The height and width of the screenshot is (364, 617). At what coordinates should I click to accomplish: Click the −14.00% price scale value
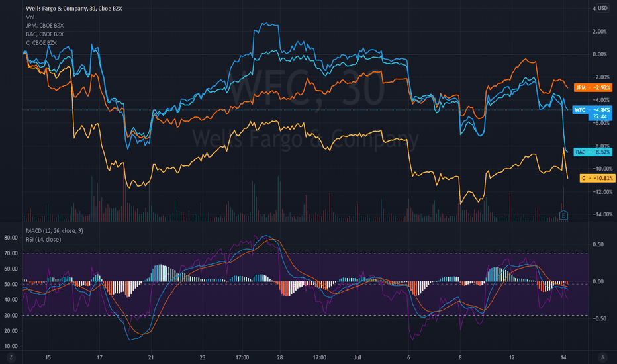(x=601, y=214)
